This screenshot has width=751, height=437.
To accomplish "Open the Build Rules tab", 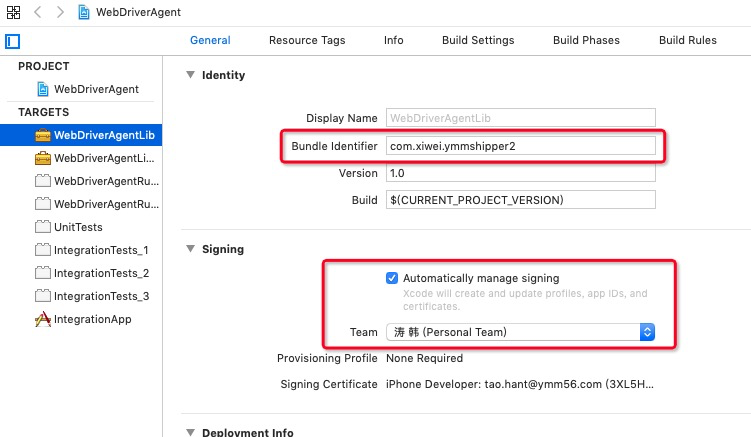I will (688, 40).
